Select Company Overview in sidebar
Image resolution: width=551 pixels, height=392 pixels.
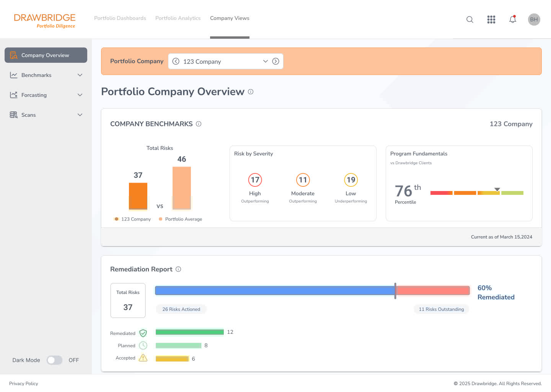46,55
